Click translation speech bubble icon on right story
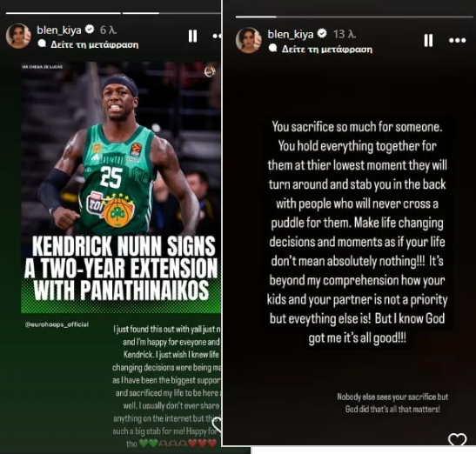 point(273,48)
